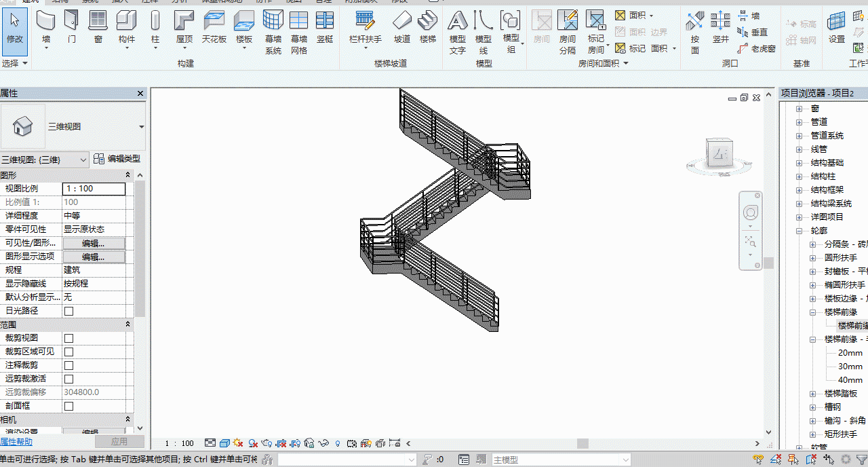Toggle the 日光路径 sun path checkbox

[68, 311]
